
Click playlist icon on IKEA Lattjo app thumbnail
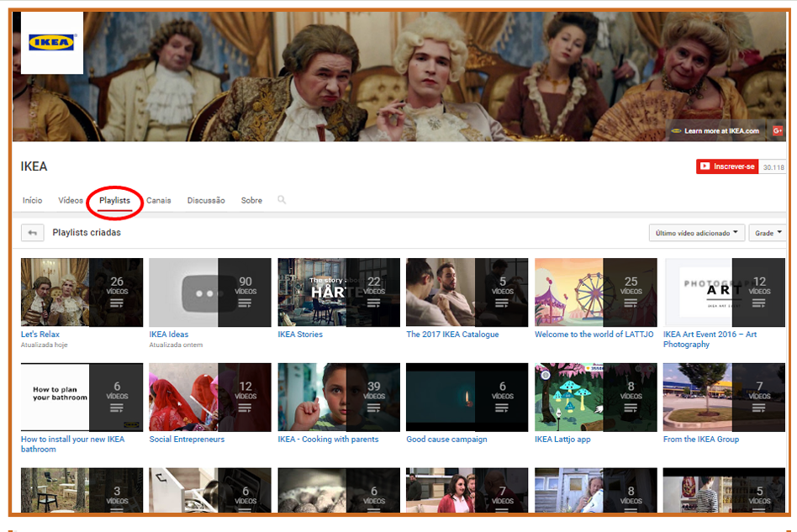pyautogui.click(x=631, y=408)
